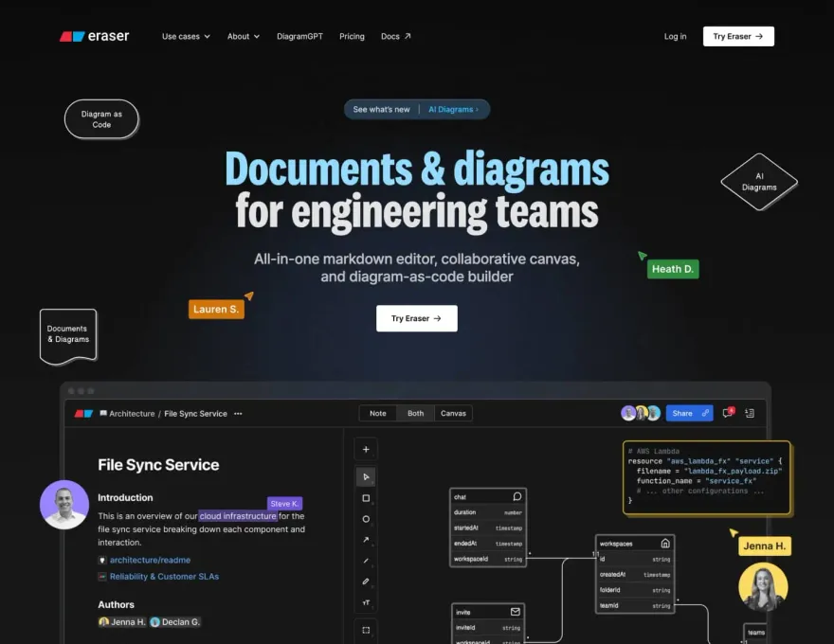This screenshot has height=644, width=834.
Task: Click the workspaces table home icon
Action: click(x=665, y=543)
